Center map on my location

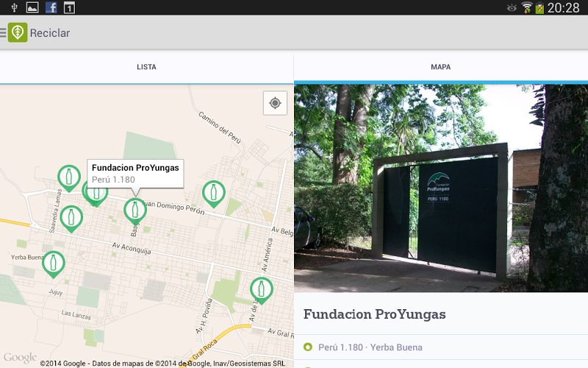(275, 103)
